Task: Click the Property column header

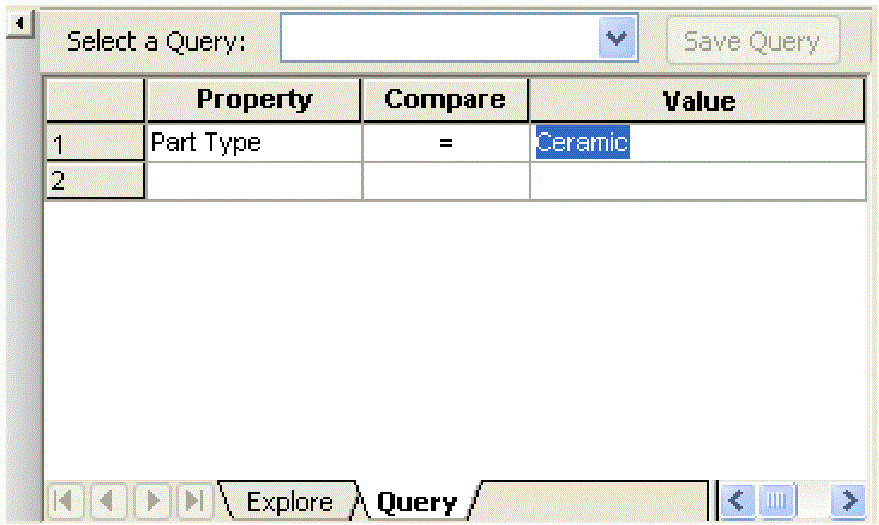Action: (253, 100)
